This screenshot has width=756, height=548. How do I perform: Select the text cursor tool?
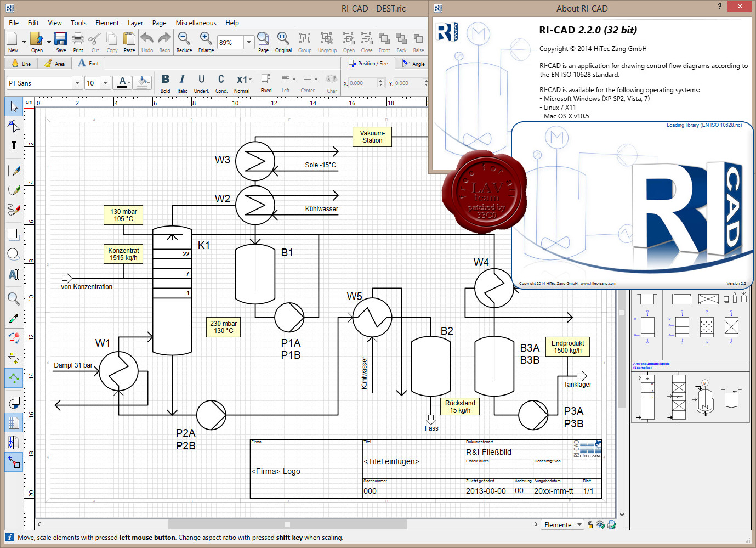click(x=14, y=145)
